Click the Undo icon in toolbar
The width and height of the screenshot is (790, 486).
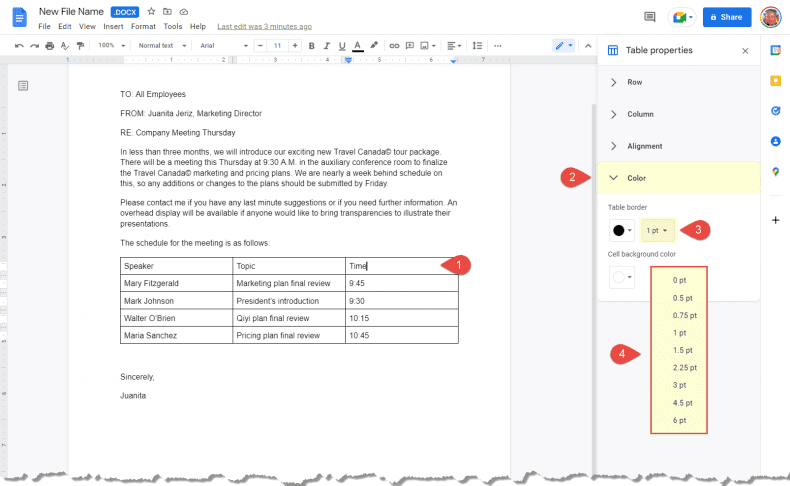20,46
